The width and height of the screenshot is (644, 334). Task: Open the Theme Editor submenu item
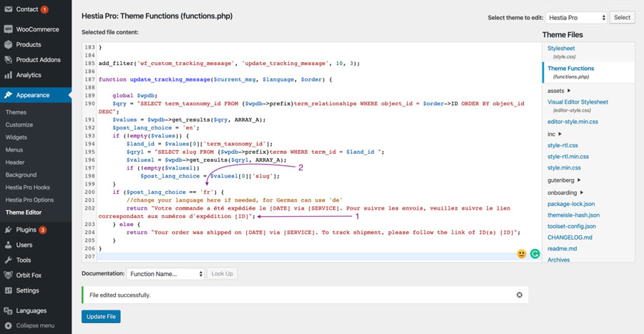click(x=24, y=212)
